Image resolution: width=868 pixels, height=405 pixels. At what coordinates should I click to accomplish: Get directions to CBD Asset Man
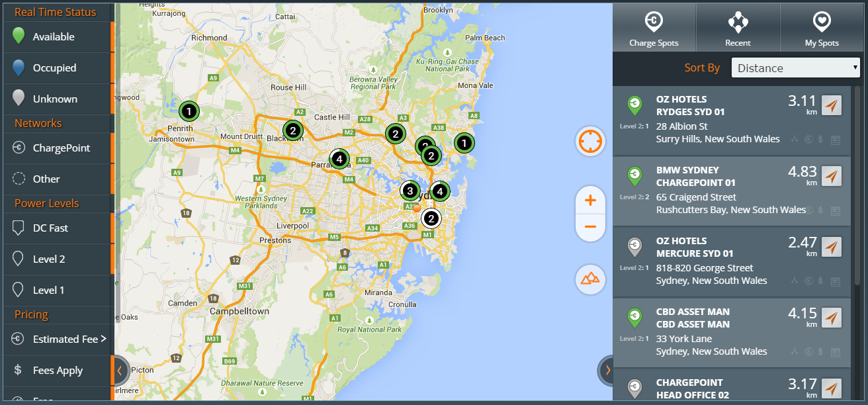coord(832,318)
